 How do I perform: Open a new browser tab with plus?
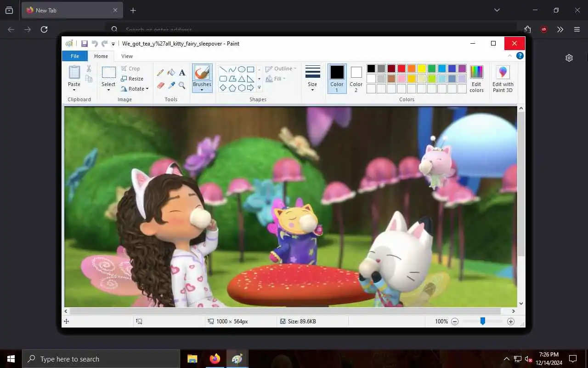[133, 10]
